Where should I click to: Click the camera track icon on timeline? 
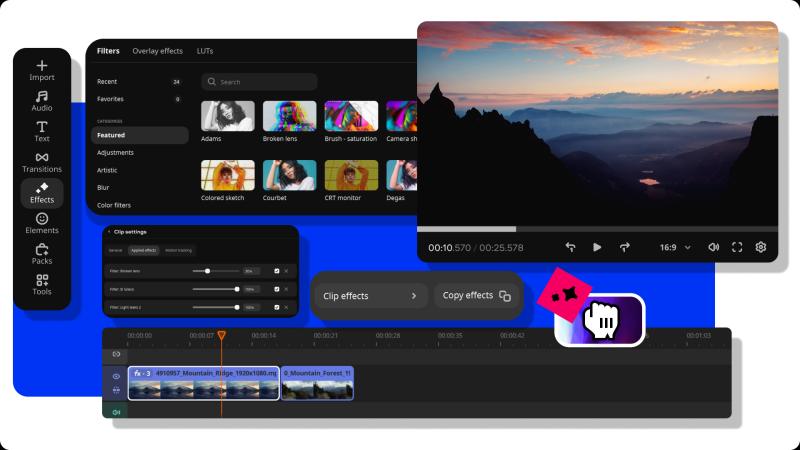point(116,412)
